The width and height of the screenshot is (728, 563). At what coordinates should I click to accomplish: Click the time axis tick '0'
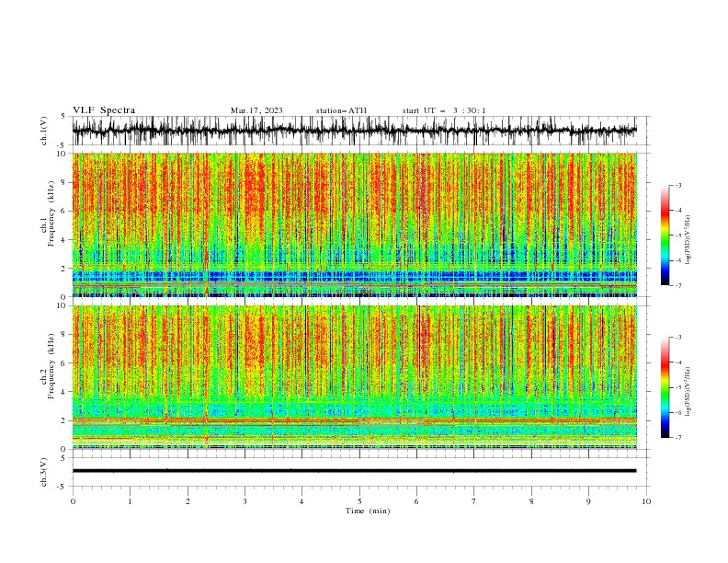73,501
